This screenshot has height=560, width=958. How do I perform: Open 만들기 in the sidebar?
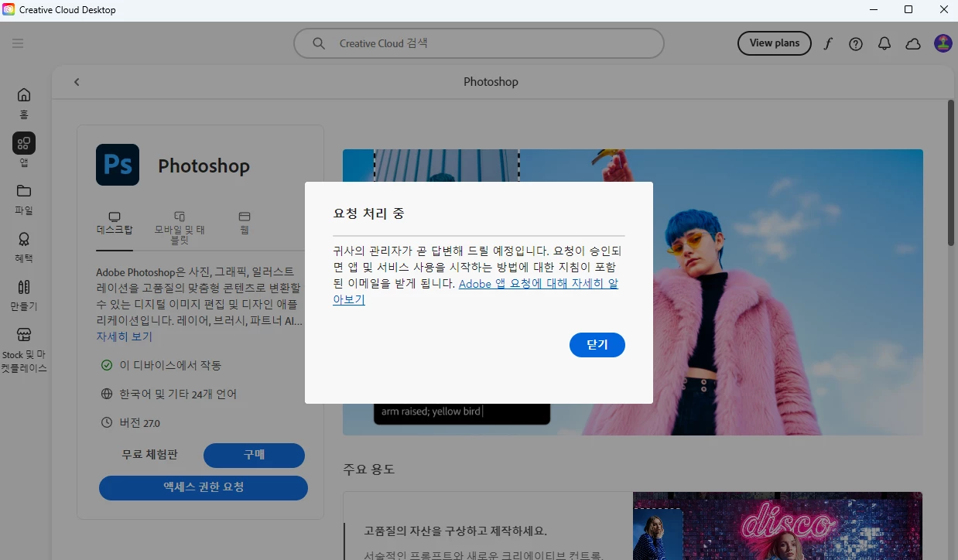24,295
